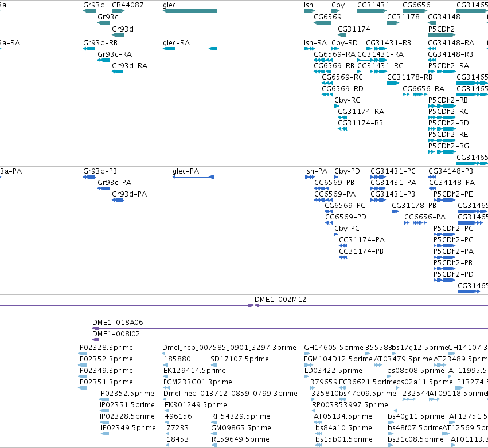Click the P5CDh2-PD protein label
Image resolution: width=488 pixels, height=448 pixels.
point(454,274)
